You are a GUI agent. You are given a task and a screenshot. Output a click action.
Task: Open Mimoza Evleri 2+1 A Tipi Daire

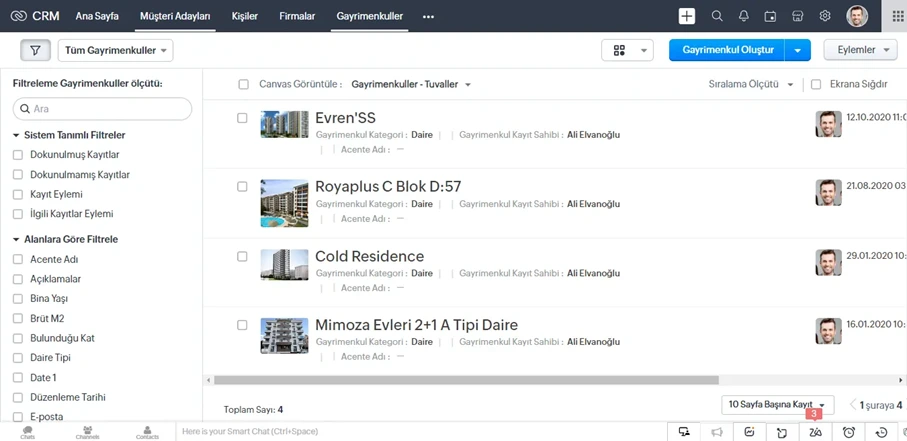pyautogui.click(x=416, y=325)
